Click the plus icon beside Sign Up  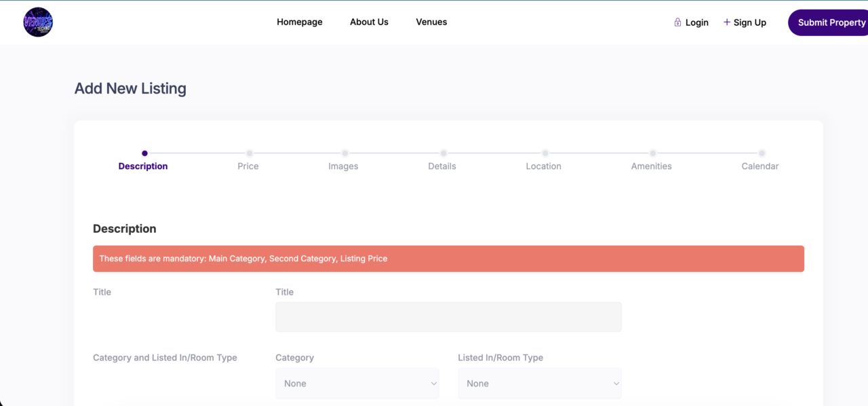[727, 22]
